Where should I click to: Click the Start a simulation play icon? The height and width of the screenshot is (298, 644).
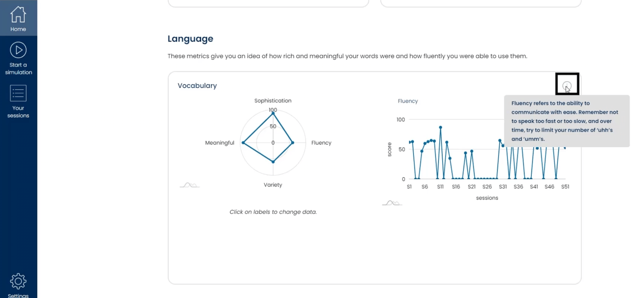click(x=18, y=50)
